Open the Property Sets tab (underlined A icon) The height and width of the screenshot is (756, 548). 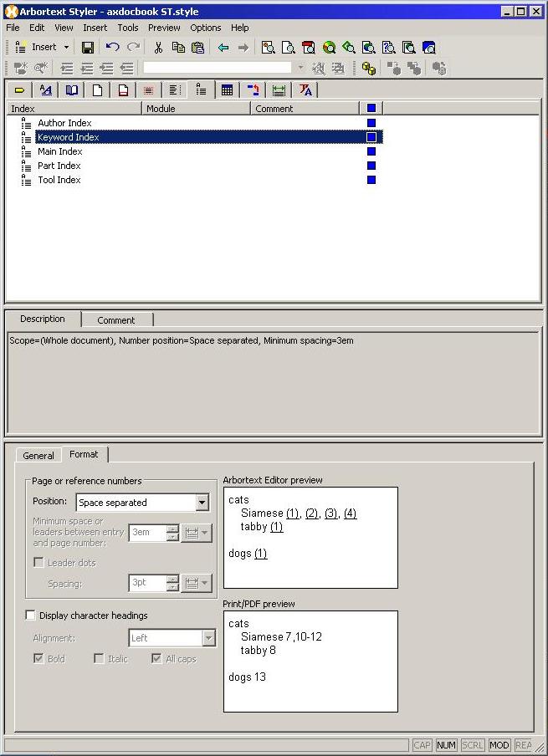(46, 90)
